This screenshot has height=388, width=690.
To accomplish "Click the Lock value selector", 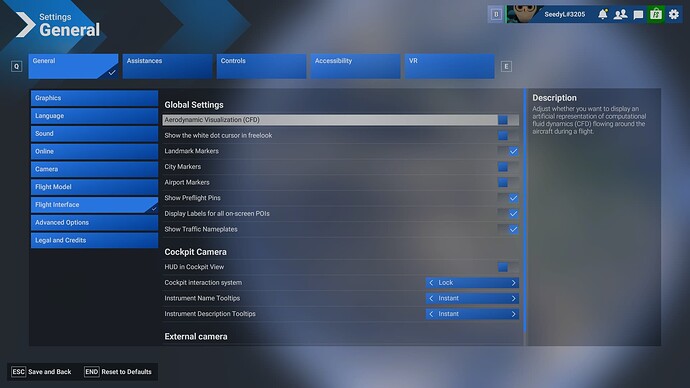I will 472,282.
